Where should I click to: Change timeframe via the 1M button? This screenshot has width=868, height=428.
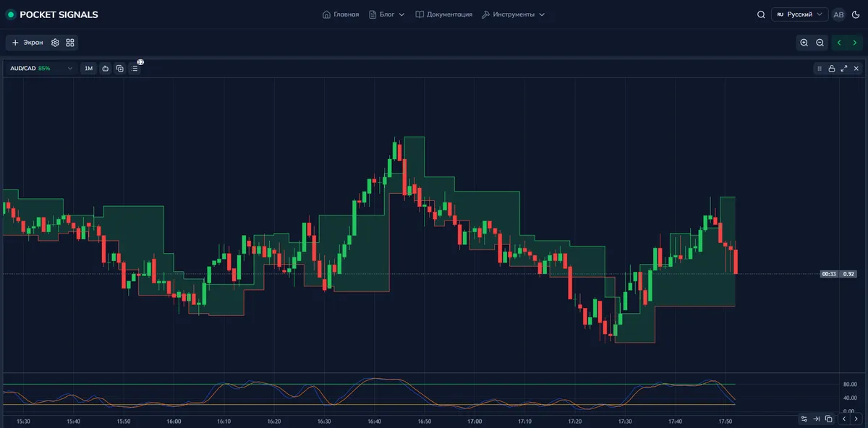(88, 68)
